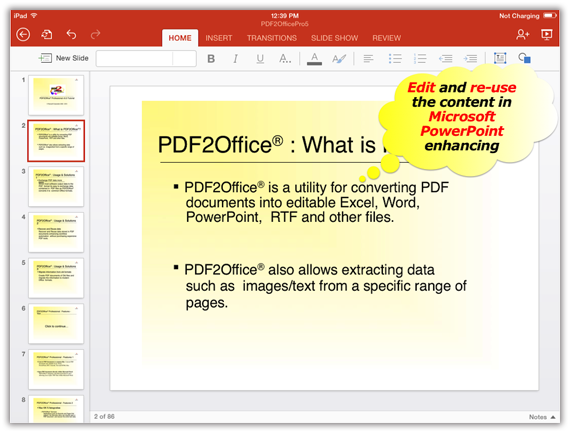Apply bulleted list formatting
The width and height of the screenshot is (570, 433).
click(395, 59)
